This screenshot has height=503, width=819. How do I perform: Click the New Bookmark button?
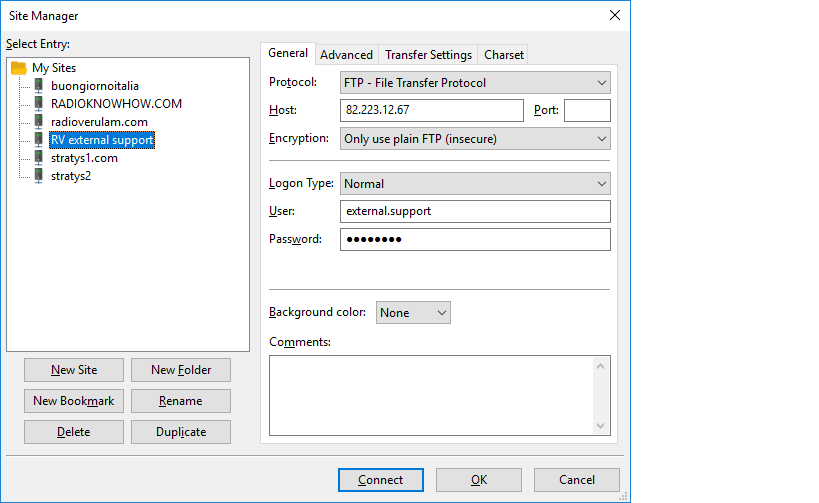[x=74, y=401]
